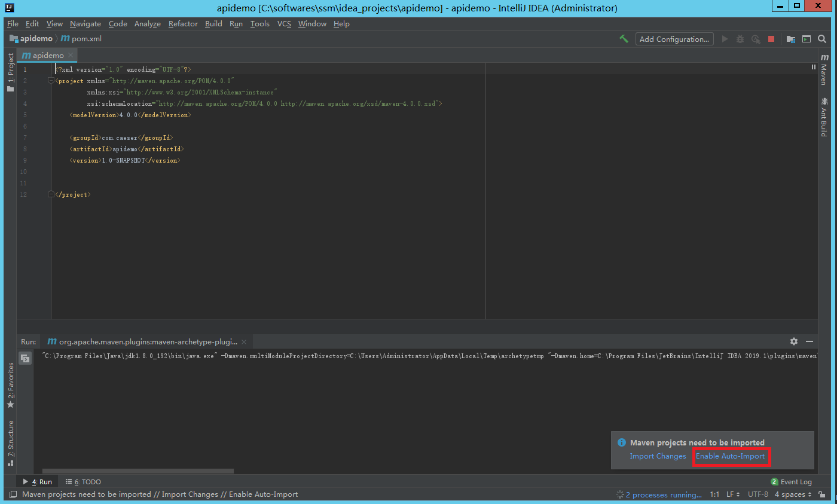Click the Enable Auto-Import link
Screen dimensions: 837x504
tap(730, 456)
